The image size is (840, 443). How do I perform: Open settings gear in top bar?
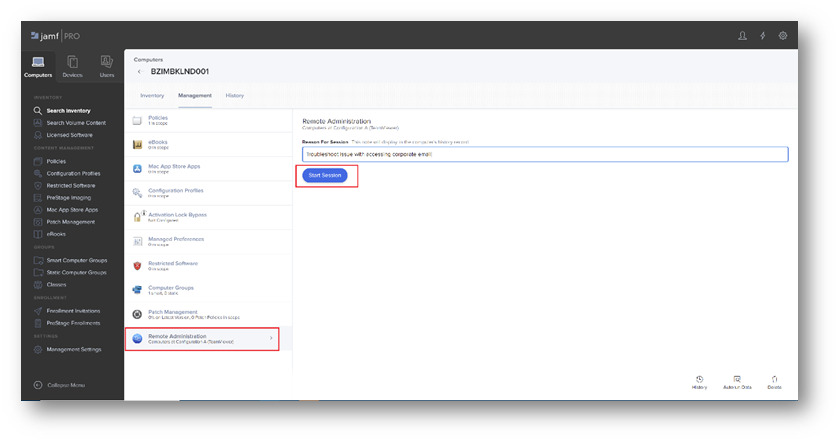coord(783,36)
